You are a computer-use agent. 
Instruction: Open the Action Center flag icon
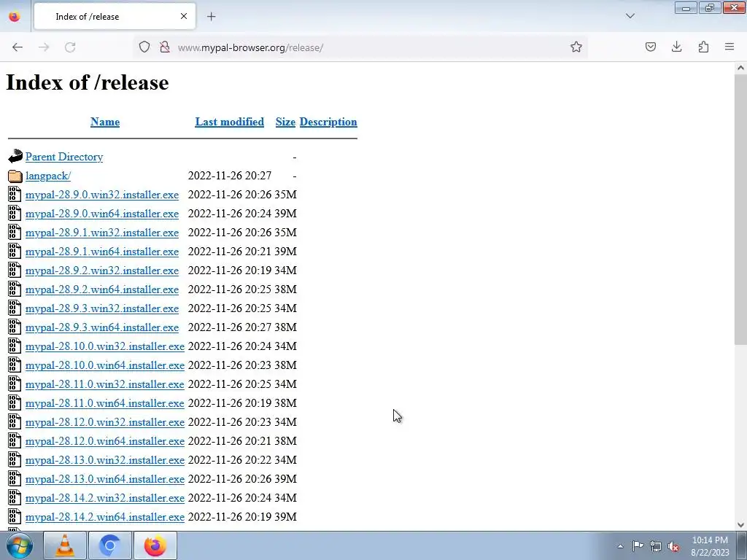click(x=638, y=546)
